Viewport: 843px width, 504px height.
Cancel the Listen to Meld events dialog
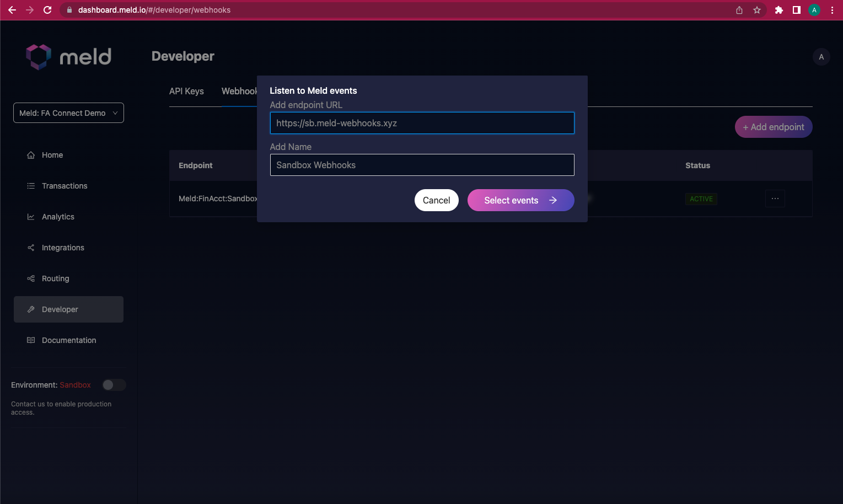pos(437,200)
